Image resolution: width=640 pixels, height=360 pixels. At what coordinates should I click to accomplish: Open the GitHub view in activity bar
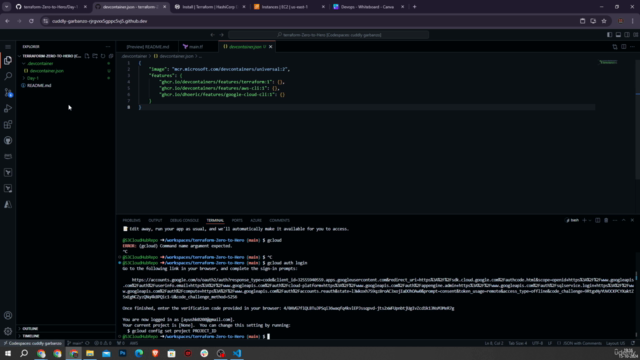8,140
